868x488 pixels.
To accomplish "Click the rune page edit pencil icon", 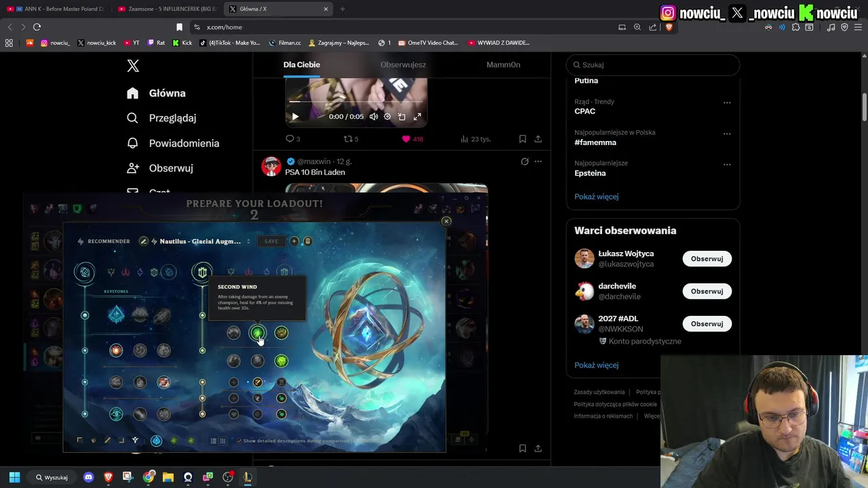I will coord(143,241).
